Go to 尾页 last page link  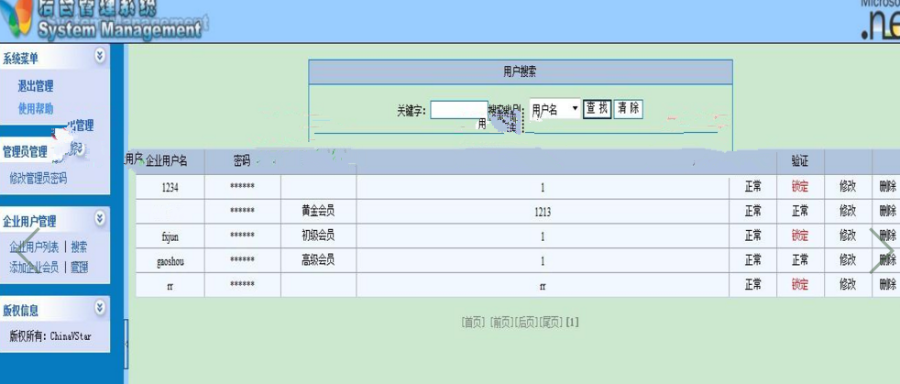click(x=552, y=323)
